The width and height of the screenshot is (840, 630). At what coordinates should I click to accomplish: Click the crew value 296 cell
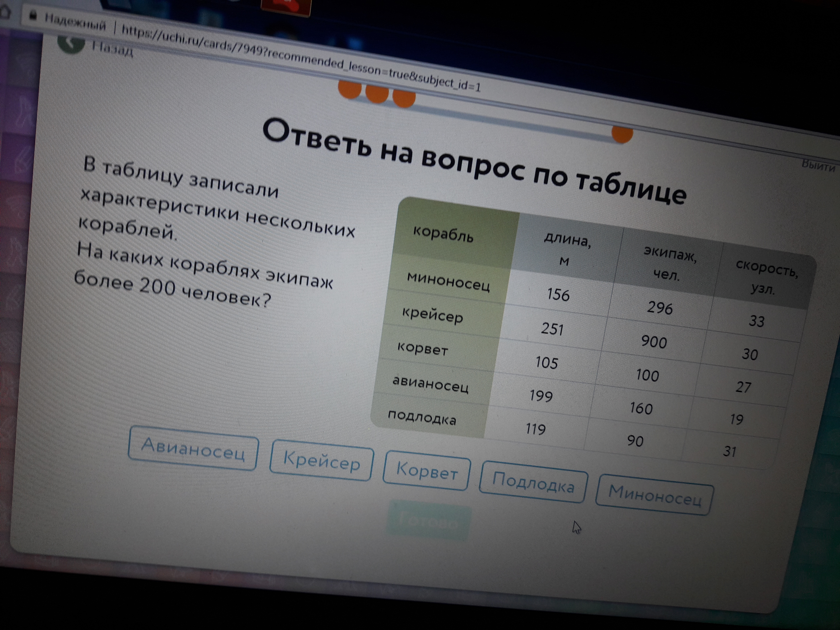coord(660,308)
